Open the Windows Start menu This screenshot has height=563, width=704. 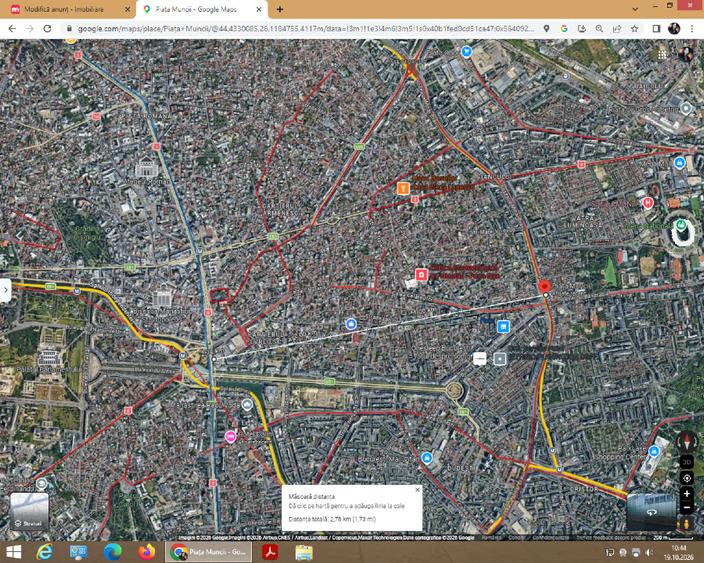pyautogui.click(x=13, y=552)
